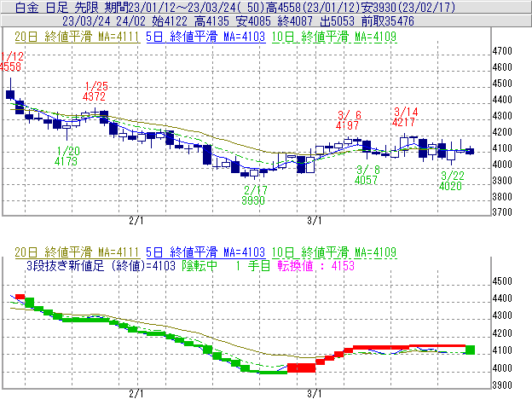
Task: Click the upper chart 2/1 date label
Action: tap(136, 221)
